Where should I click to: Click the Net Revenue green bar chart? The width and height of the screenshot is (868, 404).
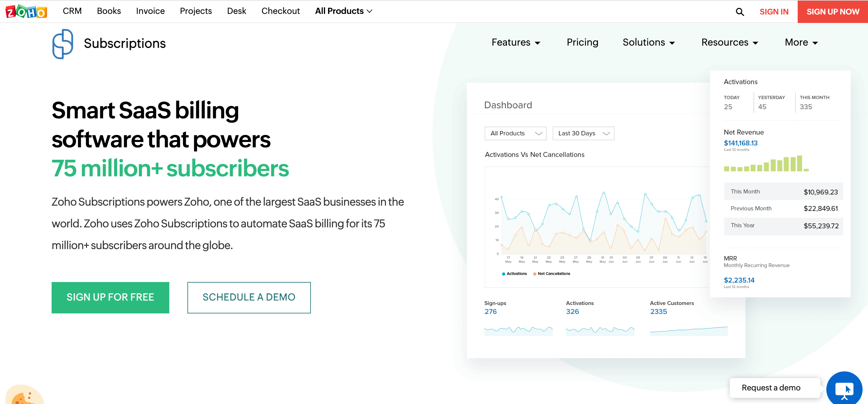pos(766,164)
